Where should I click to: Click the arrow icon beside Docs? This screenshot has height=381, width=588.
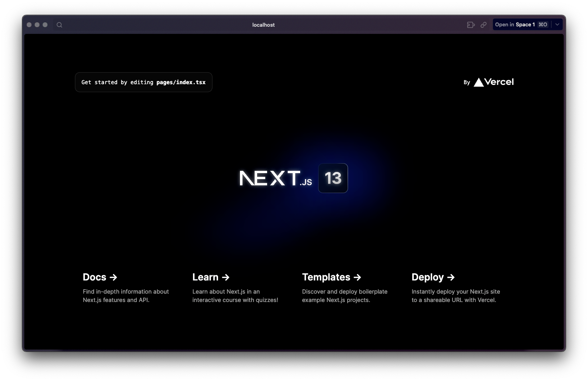[x=114, y=277]
